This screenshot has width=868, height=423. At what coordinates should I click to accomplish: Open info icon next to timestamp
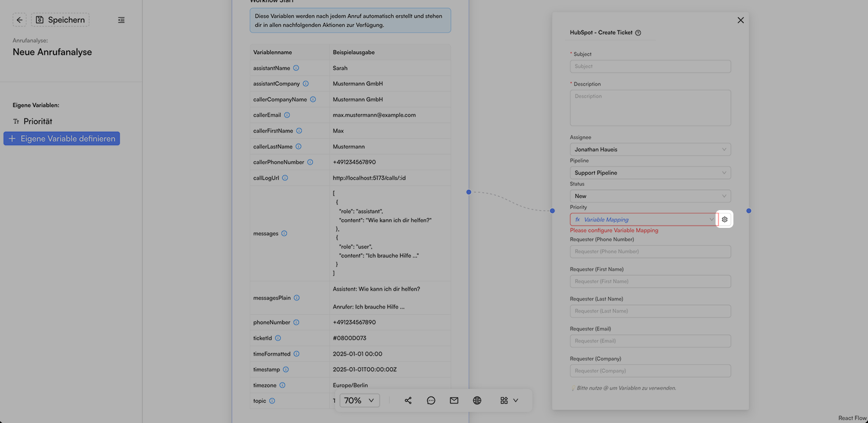pos(286,369)
